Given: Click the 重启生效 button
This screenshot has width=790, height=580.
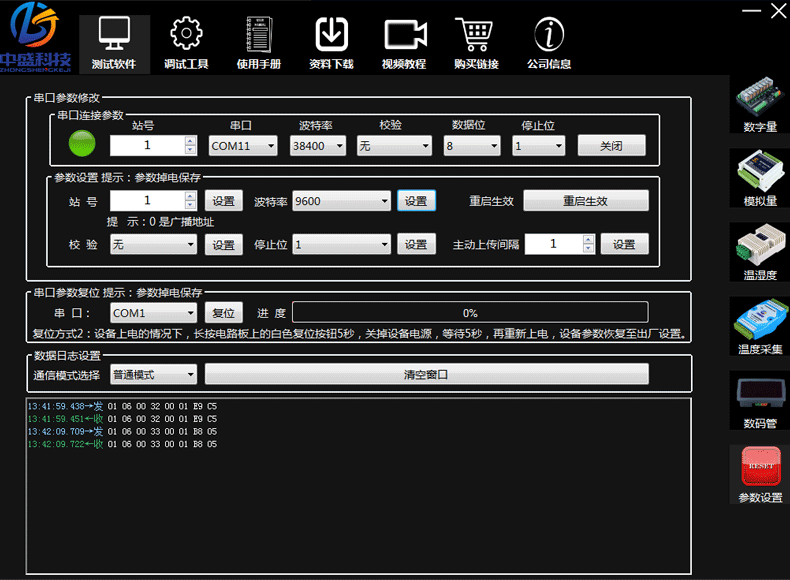Looking at the screenshot, I should pyautogui.click(x=586, y=201).
